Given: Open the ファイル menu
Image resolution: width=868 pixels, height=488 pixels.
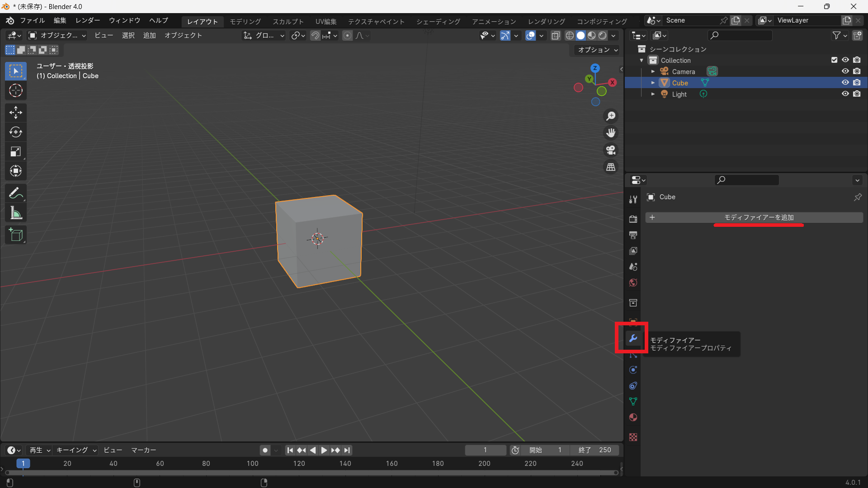Looking at the screenshot, I should click(32, 21).
